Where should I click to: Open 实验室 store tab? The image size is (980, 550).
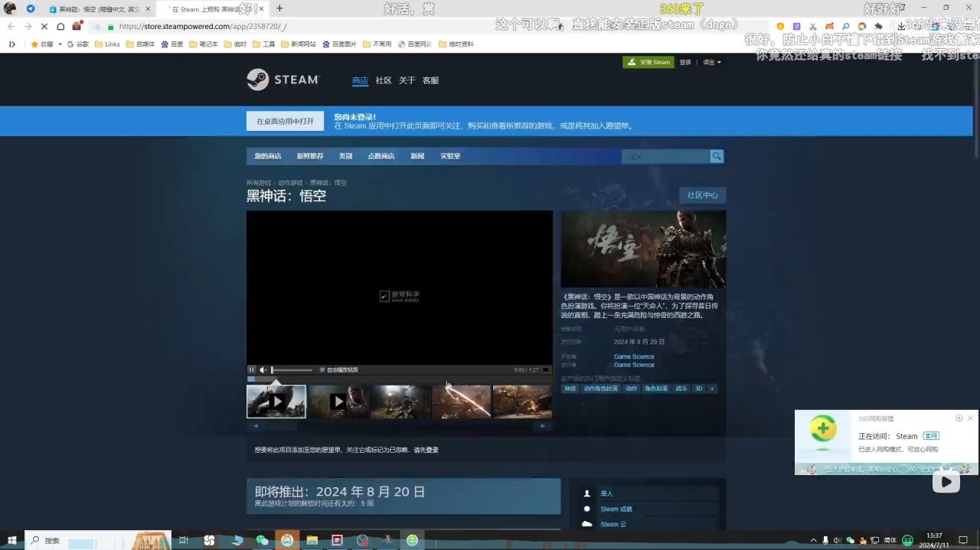(450, 156)
